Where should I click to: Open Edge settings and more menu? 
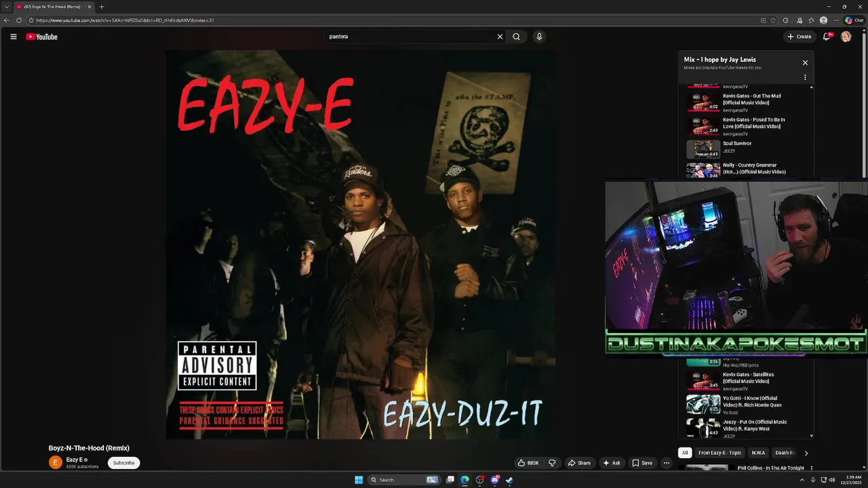coord(835,20)
